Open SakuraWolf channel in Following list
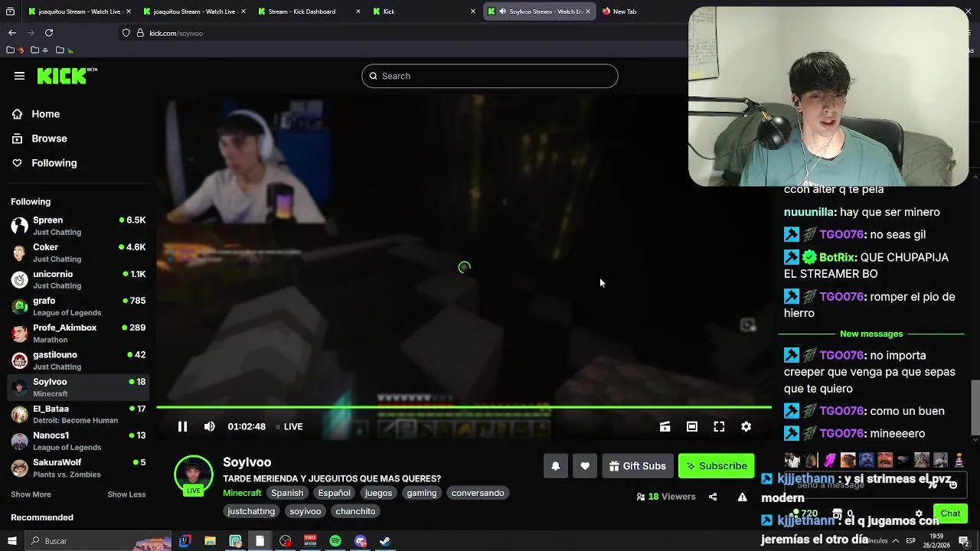 (78, 468)
